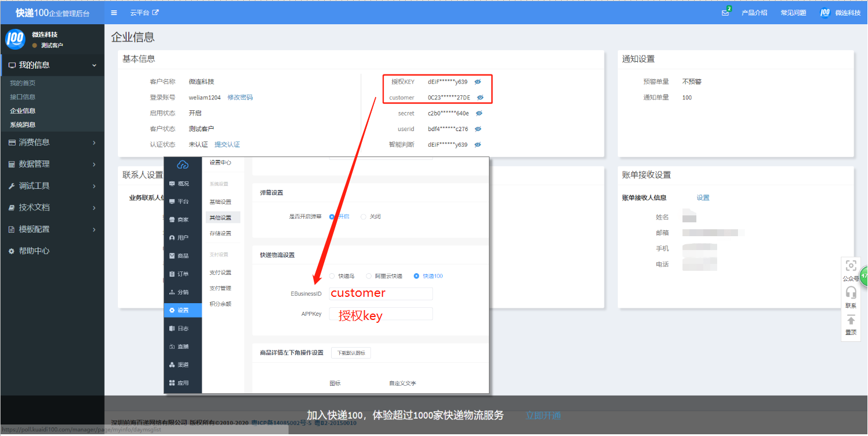Open the 微连科技 account avatar in top bar
Viewport: 868px width, 436px height.
coord(825,13)
